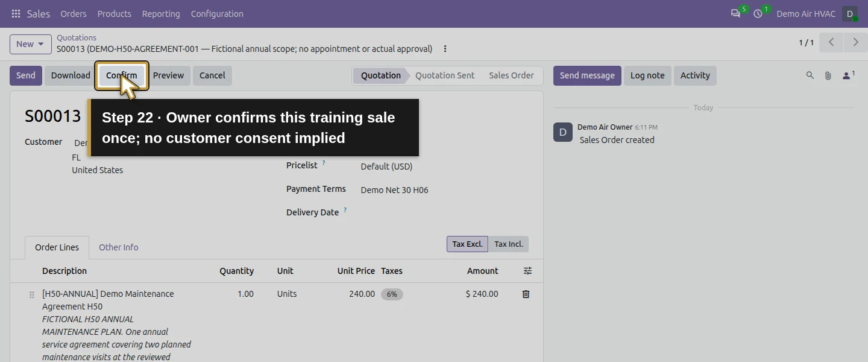Click the Description column header
Viewport: 868px width, 362px height.
pyautogui.click(x=64, y=271)
